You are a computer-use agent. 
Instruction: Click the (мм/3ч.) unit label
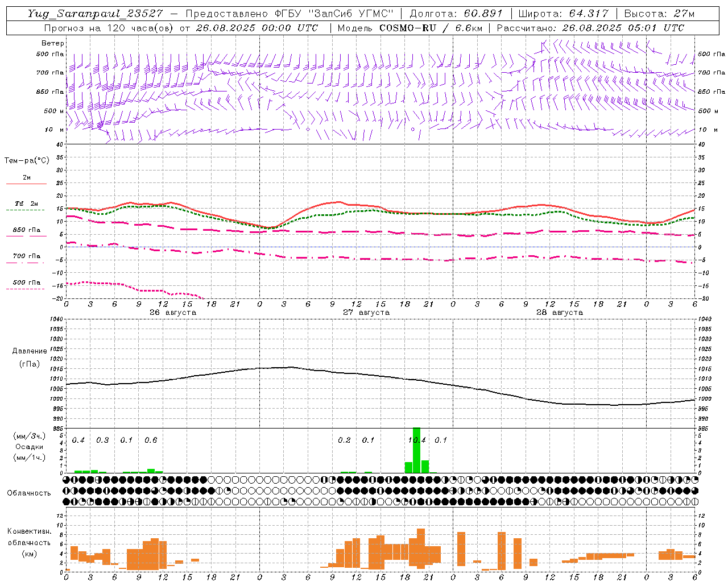29,436
